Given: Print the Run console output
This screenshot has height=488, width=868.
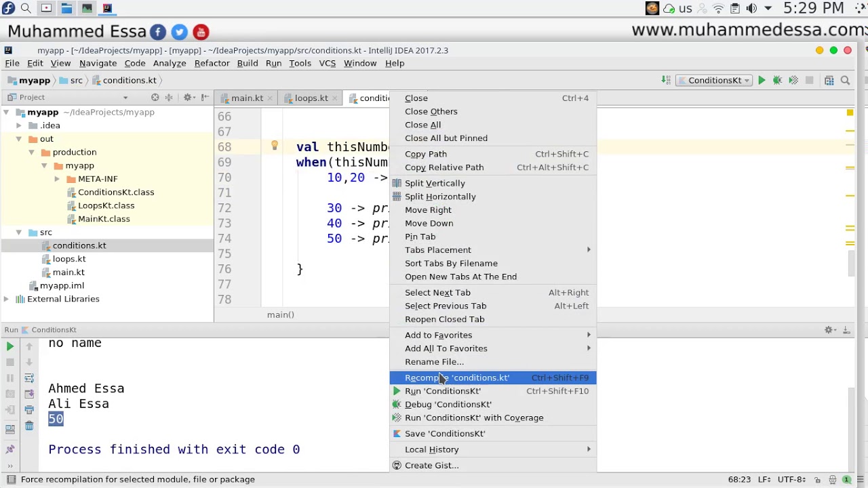Looking at the screenshot, I should 29,410.
